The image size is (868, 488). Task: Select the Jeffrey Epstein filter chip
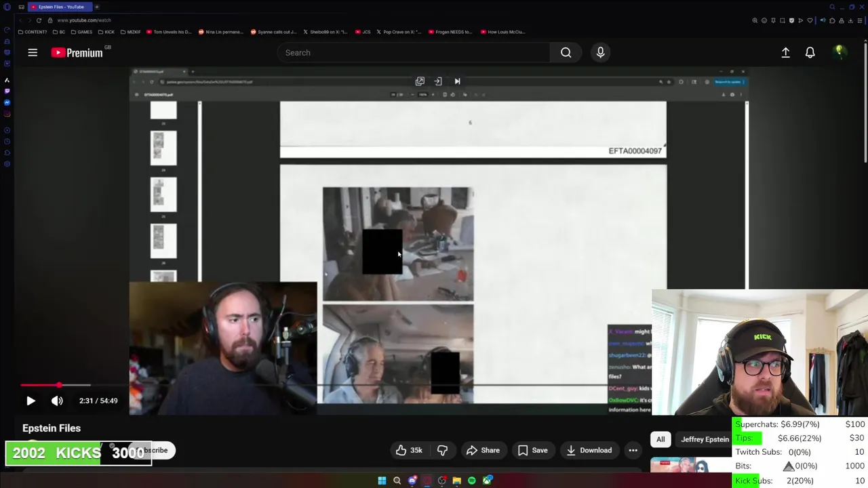(x=705, y=439)
